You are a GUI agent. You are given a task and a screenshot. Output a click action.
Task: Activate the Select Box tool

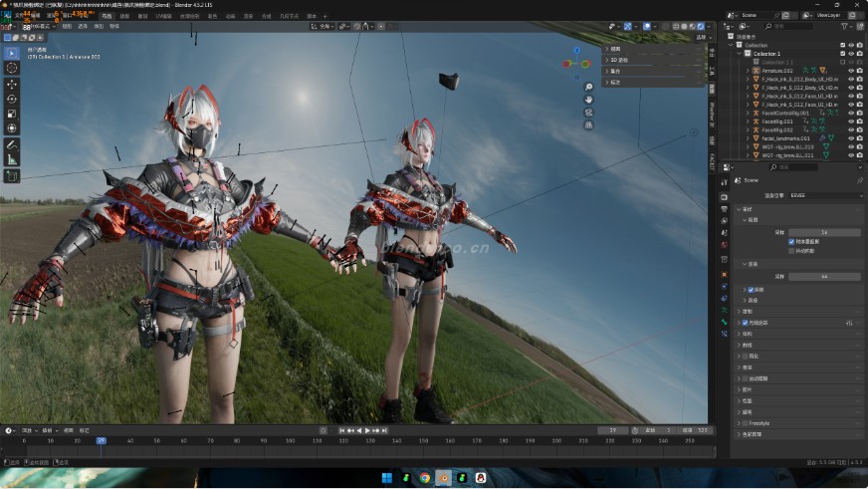pos(12,53)
